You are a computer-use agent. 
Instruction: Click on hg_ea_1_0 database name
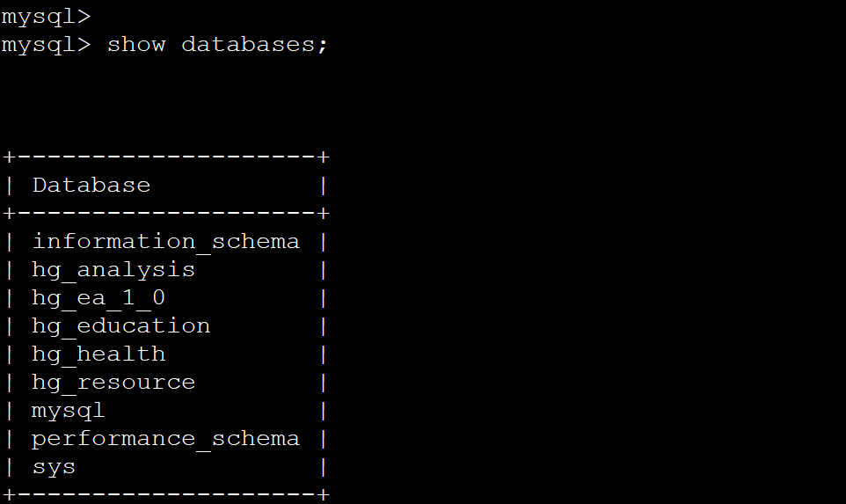click(x=98, y=298)
